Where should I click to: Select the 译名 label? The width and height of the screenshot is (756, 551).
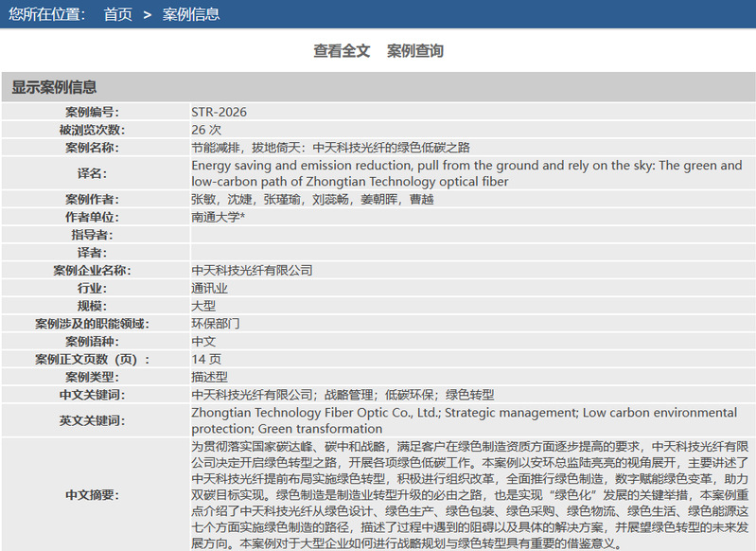(x=92, y=173)
